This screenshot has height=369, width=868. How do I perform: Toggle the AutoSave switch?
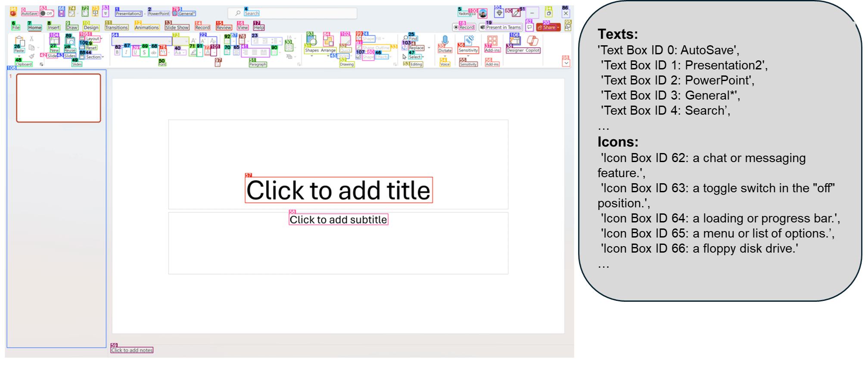tap(47, 13)
